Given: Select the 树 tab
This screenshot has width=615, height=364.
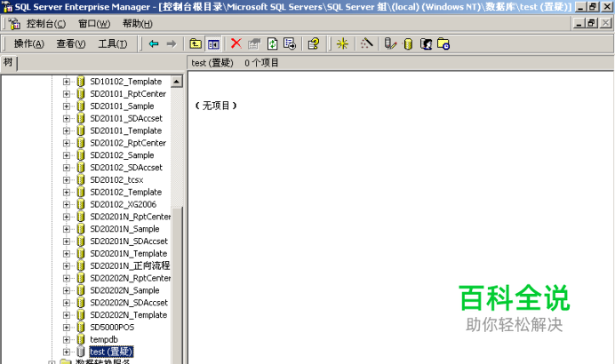Looking at the screenshot, I should tap(8, 63).
